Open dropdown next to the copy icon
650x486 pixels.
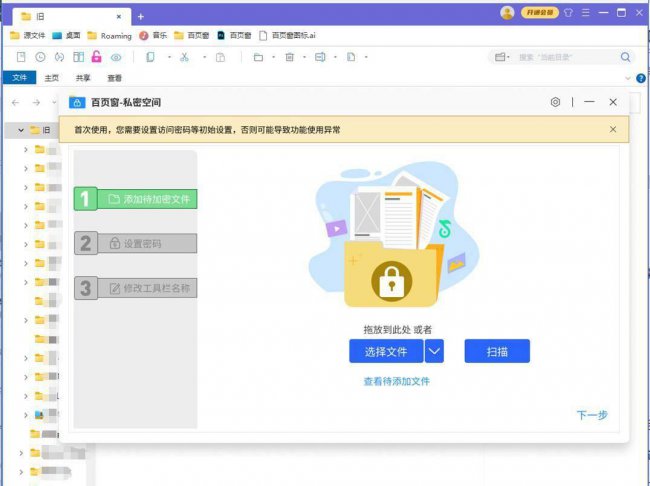click(169, 57)
